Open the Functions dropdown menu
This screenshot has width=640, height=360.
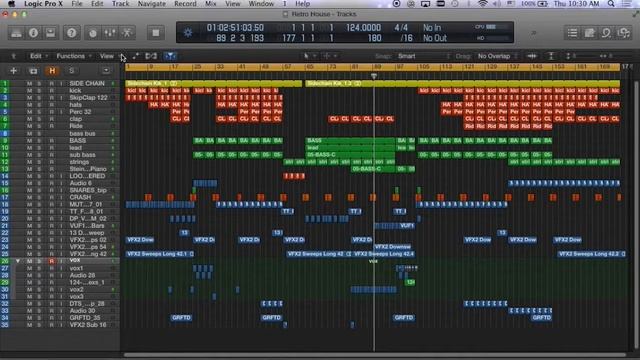click(x=74, y=56)
